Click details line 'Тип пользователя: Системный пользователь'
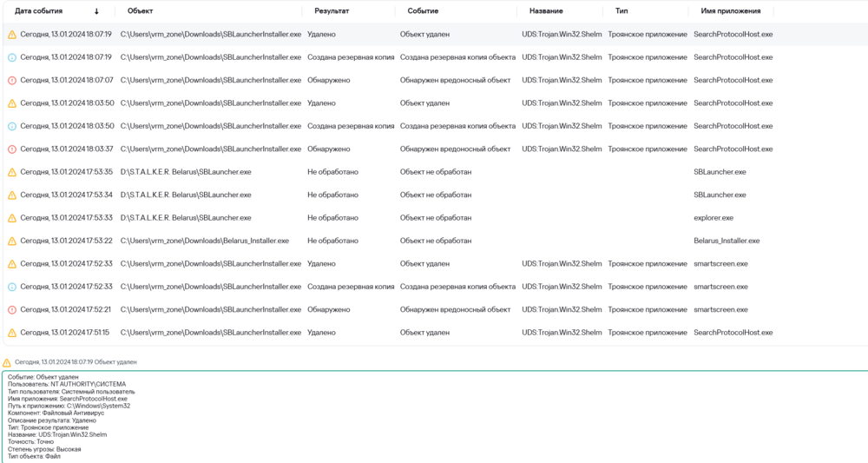 click(71, 392)
